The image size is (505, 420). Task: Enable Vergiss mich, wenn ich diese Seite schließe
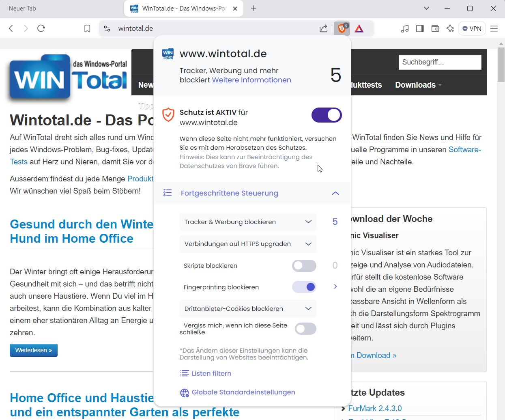305,329
